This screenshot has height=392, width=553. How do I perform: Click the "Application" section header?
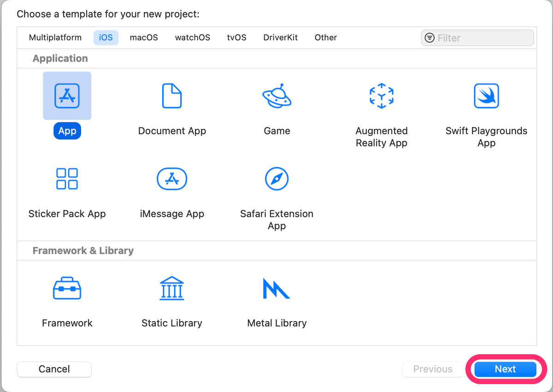click(x=60, y=59)
